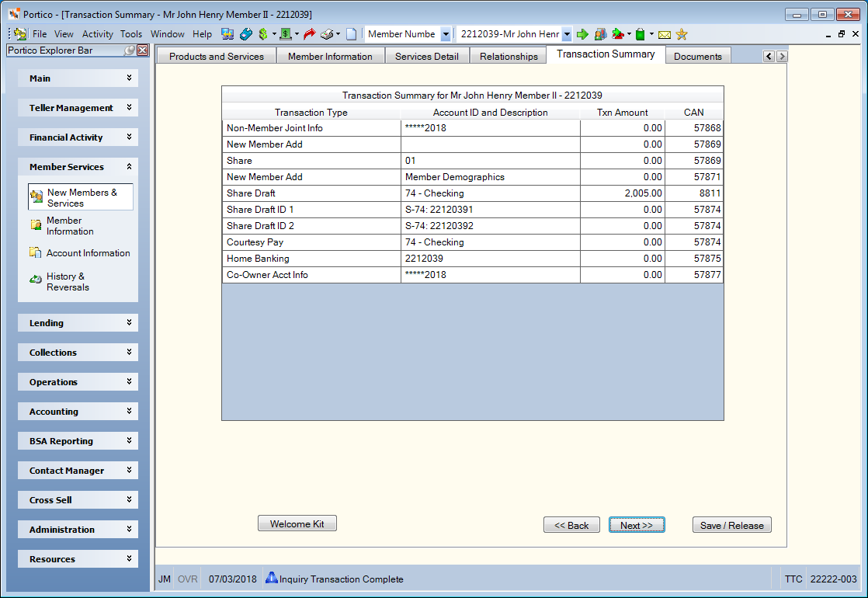Open the 2212039-Mr John Henr member dropdown
The width and height of the screenshot is (868, 598).
tap(567, 34)
